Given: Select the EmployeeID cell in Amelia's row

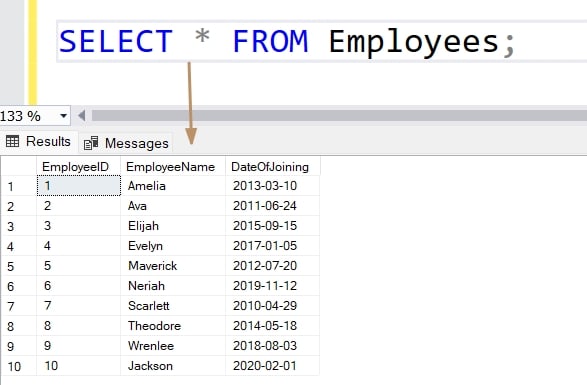Looking at the screenshot, I should pyautogui.click(x=79, y=186).
